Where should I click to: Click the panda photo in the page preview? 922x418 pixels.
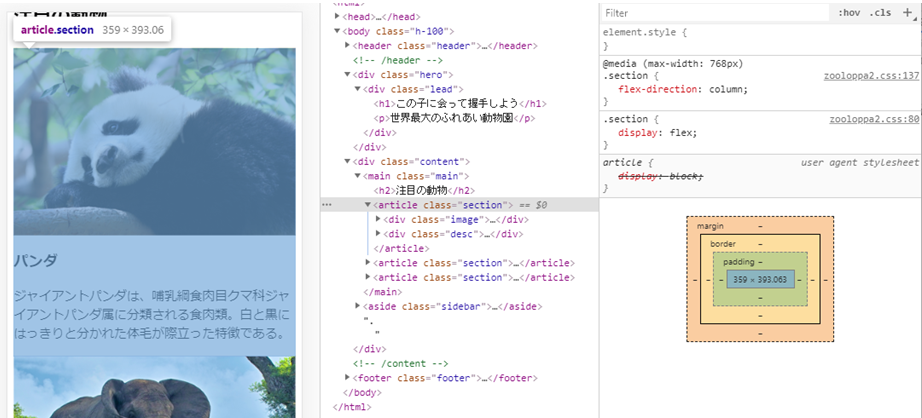[x=155, y=141]
